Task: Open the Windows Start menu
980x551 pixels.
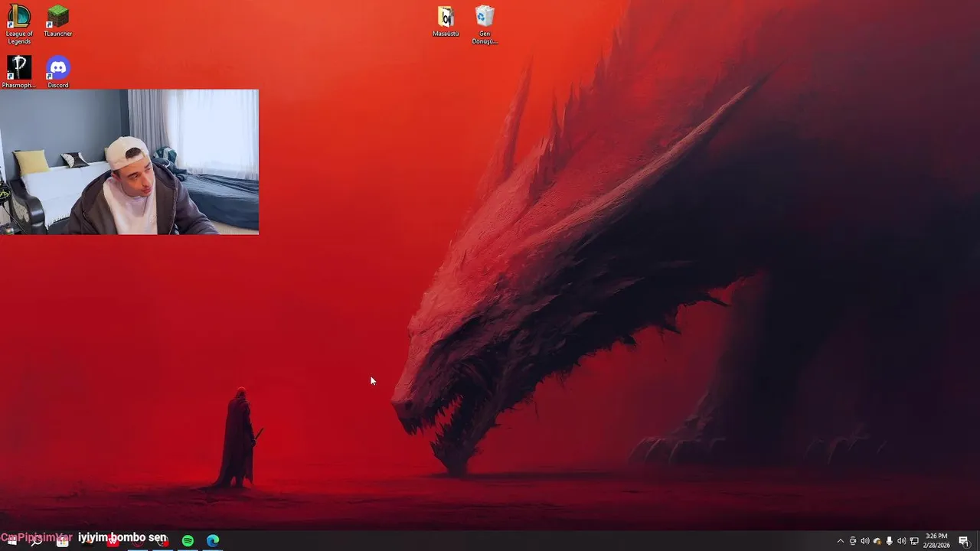Action: (11, 541)
